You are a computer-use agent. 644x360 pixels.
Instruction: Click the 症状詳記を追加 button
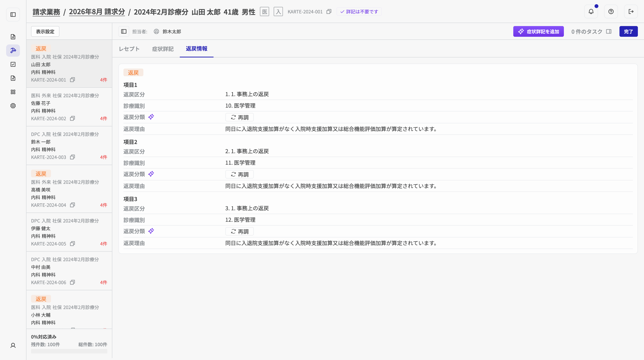(539, 31)
